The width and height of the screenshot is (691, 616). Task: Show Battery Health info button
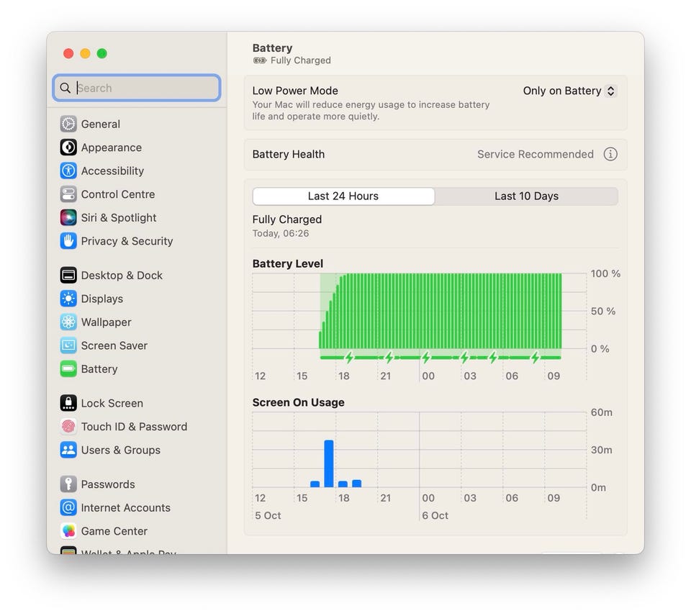(x=610, y=154)
